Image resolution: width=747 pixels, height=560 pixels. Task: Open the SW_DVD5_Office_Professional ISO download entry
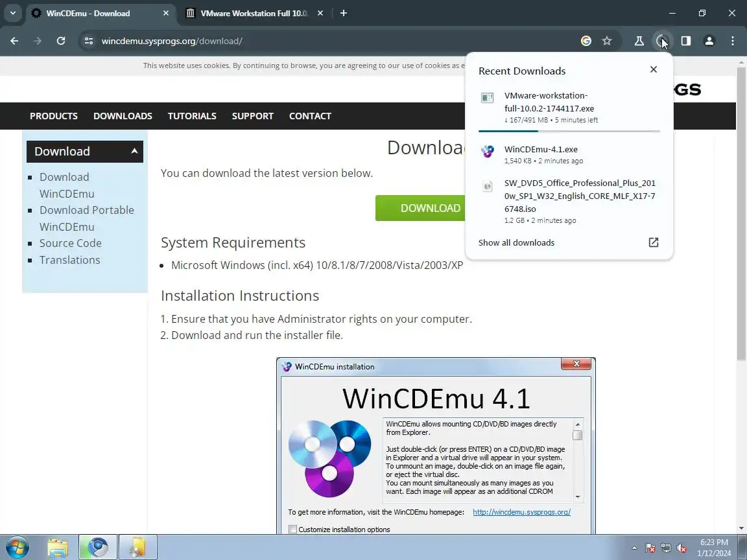point(569,202)
